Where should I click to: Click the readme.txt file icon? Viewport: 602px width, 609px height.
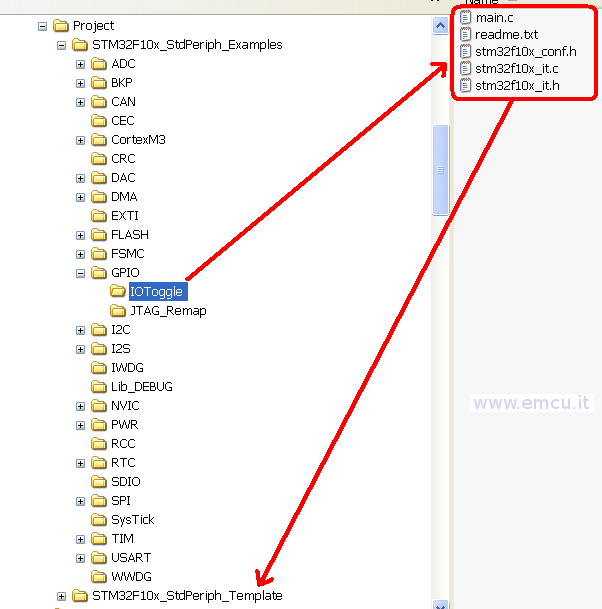[x=465, y=35]
